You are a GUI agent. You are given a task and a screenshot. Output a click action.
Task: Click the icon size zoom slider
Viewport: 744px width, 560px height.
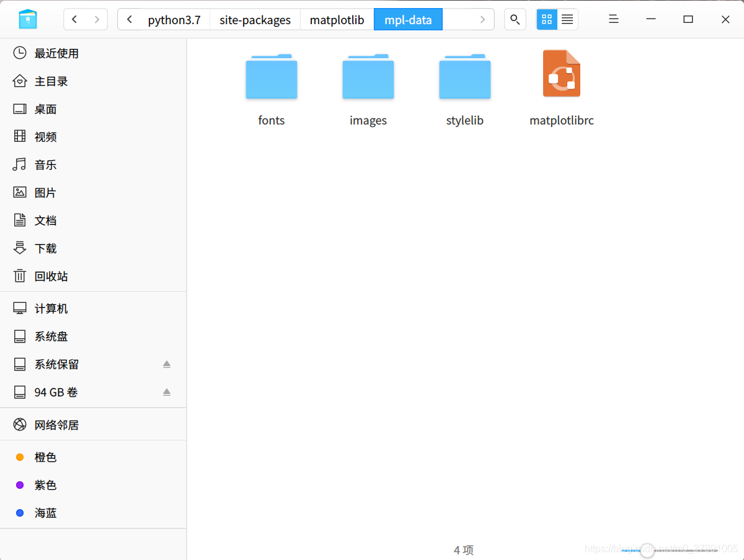pos(670,549)
